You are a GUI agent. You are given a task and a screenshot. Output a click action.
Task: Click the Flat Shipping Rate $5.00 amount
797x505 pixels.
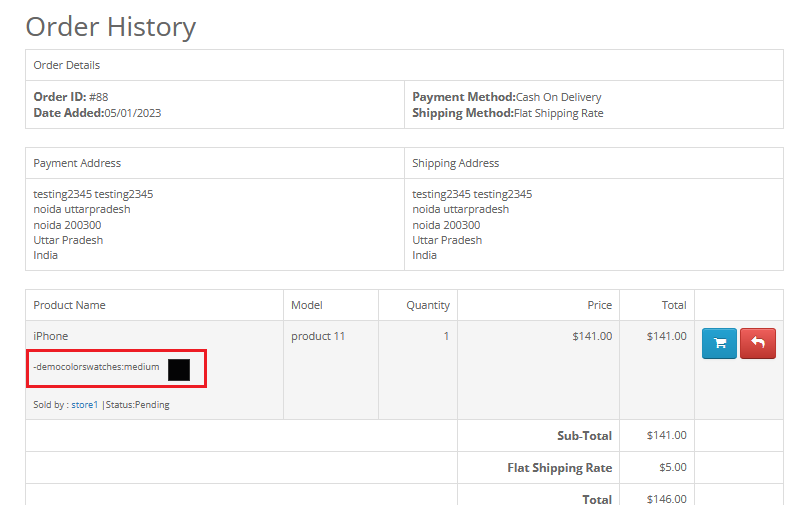tap(672, 467)
